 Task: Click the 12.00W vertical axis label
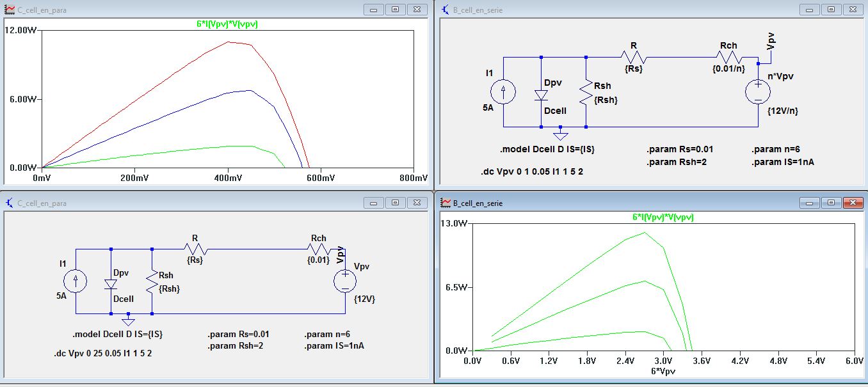pos(20,30)
